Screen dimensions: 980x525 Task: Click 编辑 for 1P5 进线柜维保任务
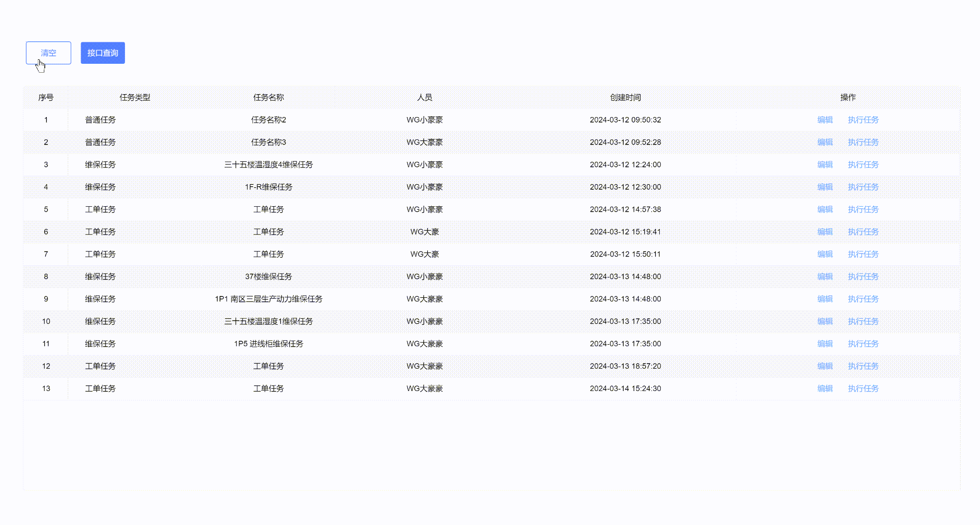pos(825,344)
